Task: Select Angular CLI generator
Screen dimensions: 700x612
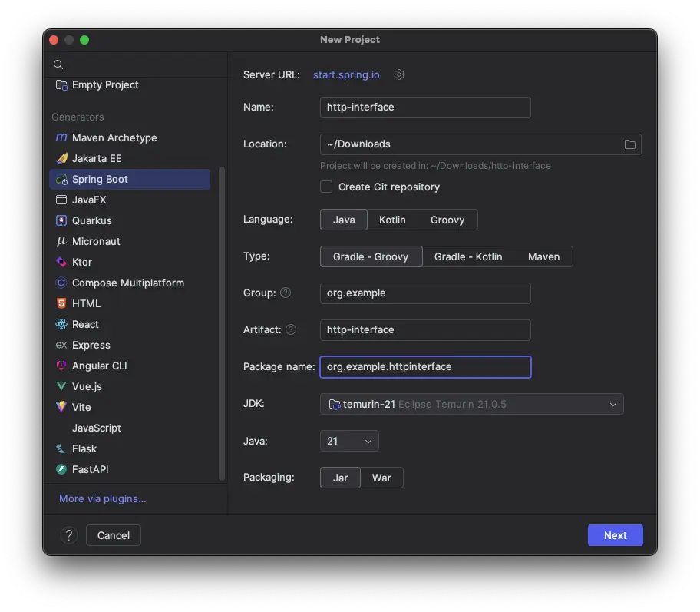Action: coord(130,366)
